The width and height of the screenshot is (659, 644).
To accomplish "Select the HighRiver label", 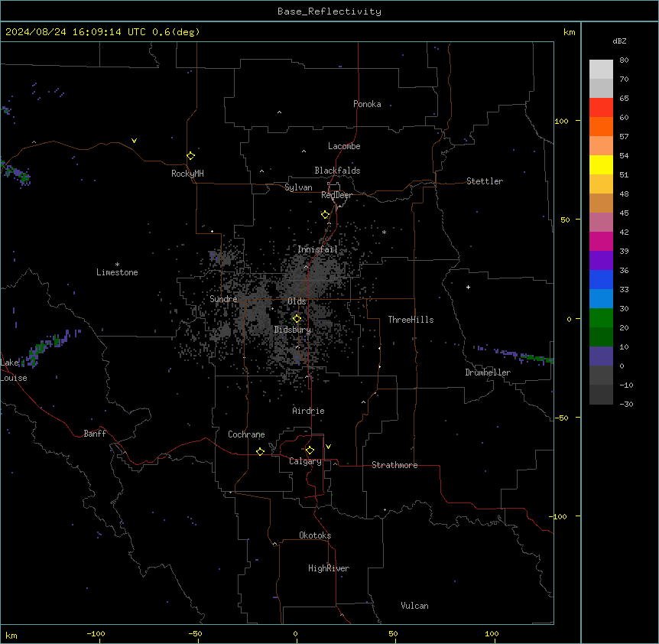I will coord(329,568).
